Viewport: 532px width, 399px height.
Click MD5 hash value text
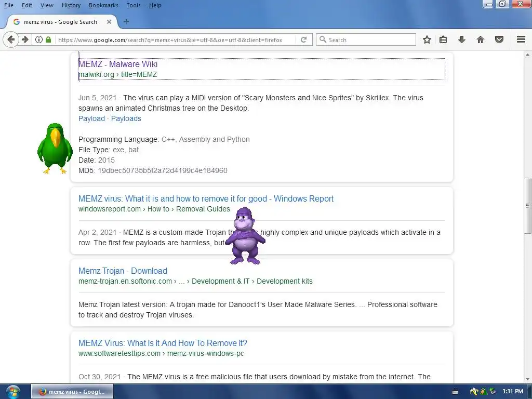(163, 170)
